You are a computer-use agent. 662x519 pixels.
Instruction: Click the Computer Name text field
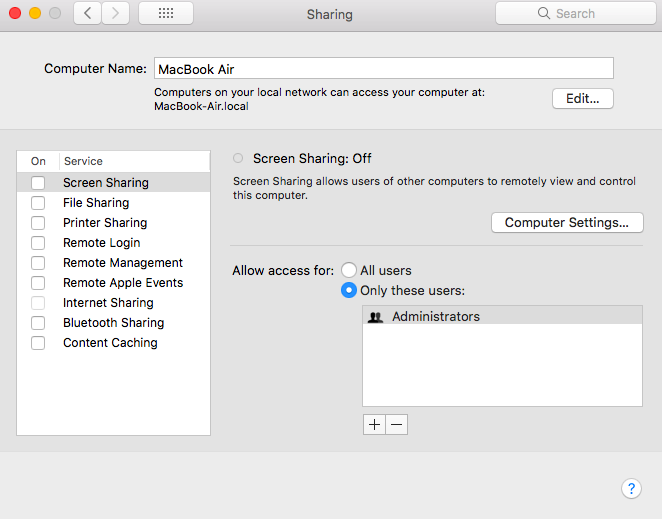(384, 68)
